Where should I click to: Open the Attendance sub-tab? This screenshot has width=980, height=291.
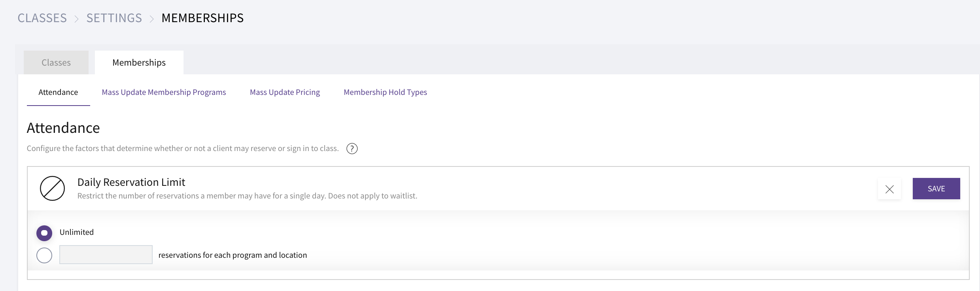tap(58, 92)
